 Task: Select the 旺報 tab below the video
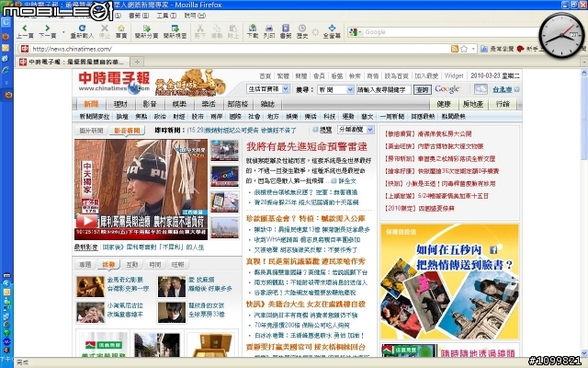[177, 265]
